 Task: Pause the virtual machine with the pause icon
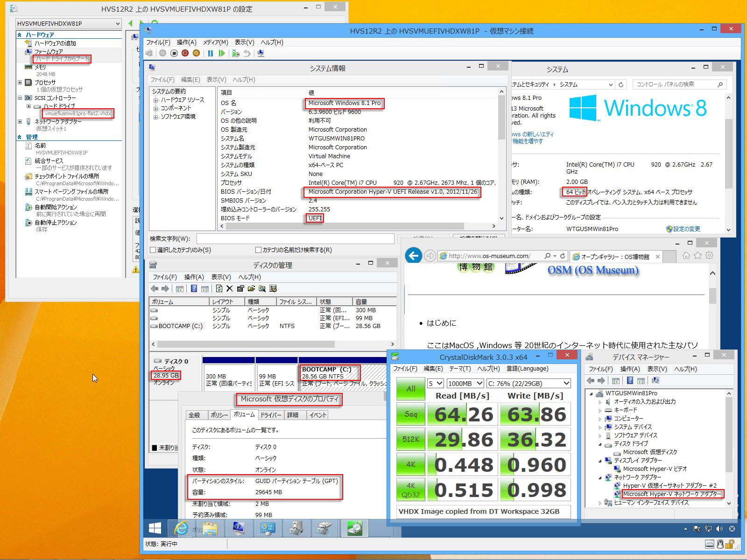tap(211, 53)
